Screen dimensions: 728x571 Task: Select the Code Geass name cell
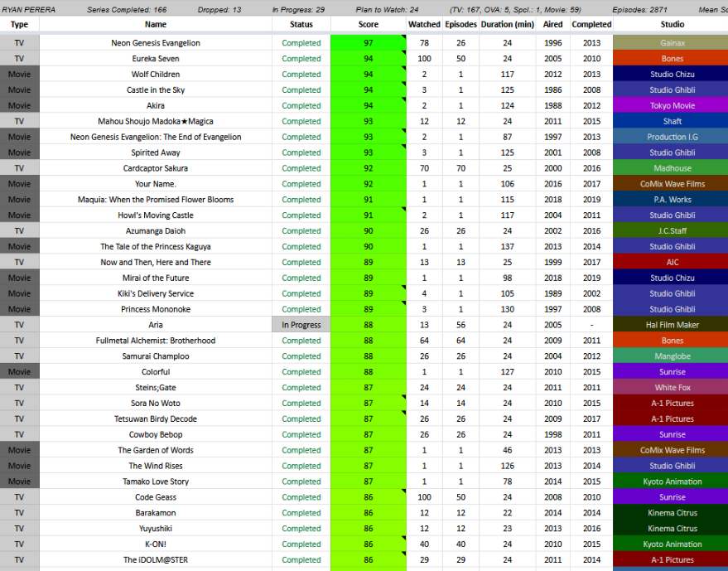coord(156,497)
